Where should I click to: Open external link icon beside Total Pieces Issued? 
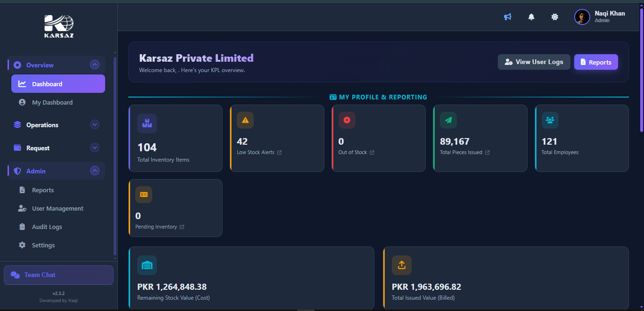coord(487,153)
